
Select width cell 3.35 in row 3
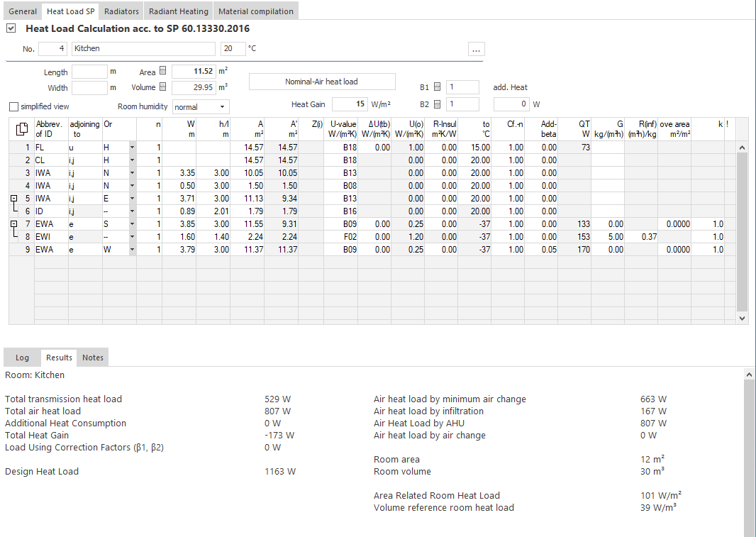coord(179,172)
